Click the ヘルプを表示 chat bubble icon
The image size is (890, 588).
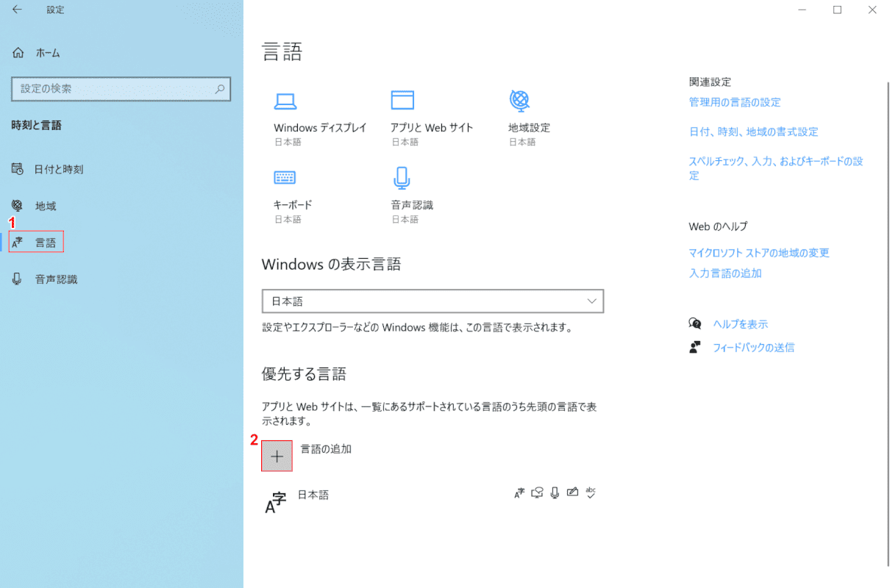[695, 323]
